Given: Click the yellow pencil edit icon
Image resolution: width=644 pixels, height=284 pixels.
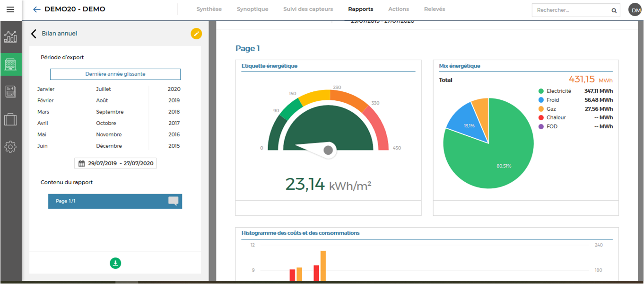Looking at the screenshot, I should 196,34.
